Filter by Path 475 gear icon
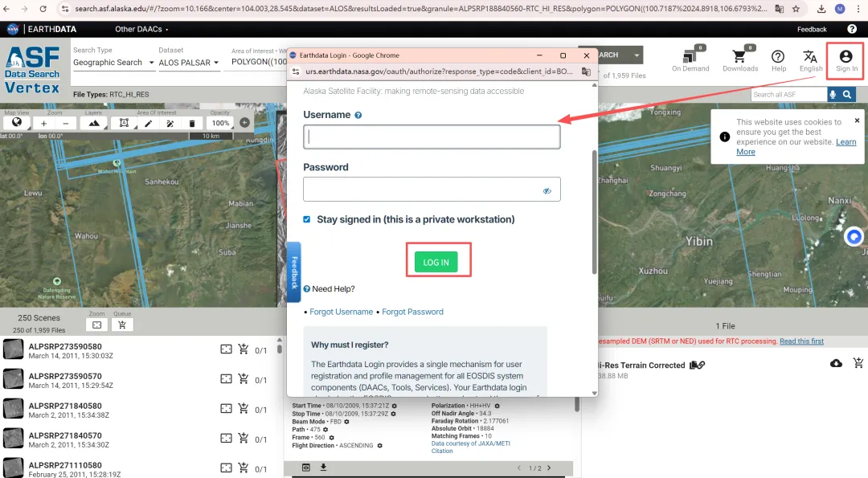 click(x=325, y=430)
